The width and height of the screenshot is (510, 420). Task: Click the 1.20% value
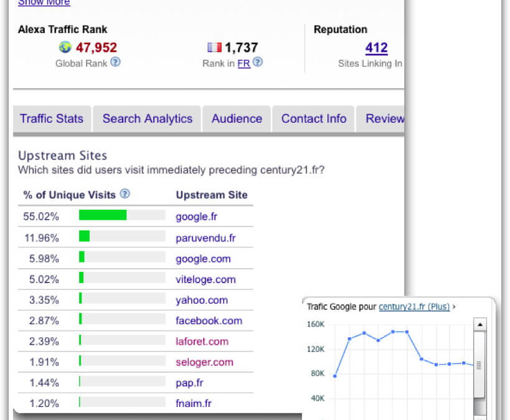(x=44, y=403)
